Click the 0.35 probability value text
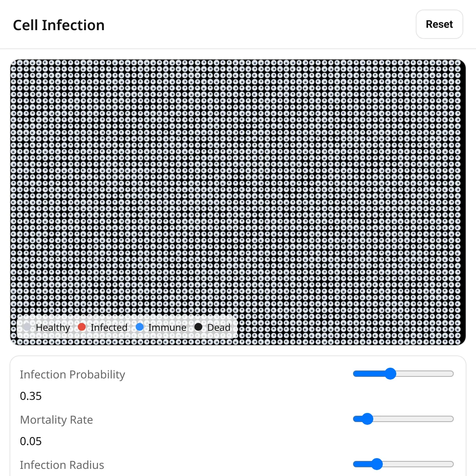Viewport: 476px width, 476px height. (31, 396)
